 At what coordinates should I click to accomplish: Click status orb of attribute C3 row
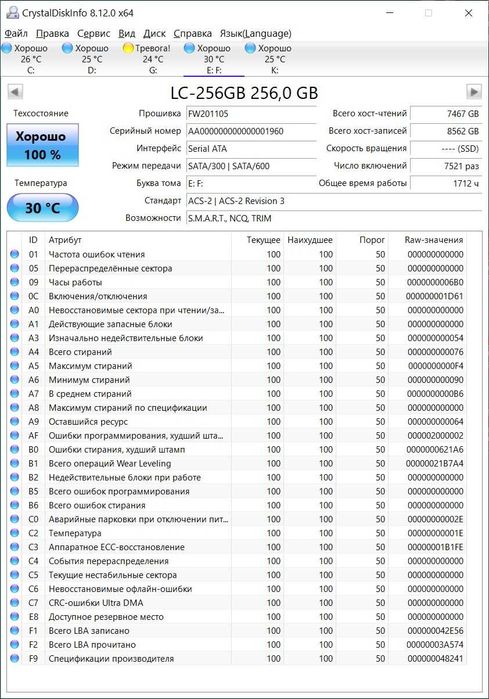[15, 547]
